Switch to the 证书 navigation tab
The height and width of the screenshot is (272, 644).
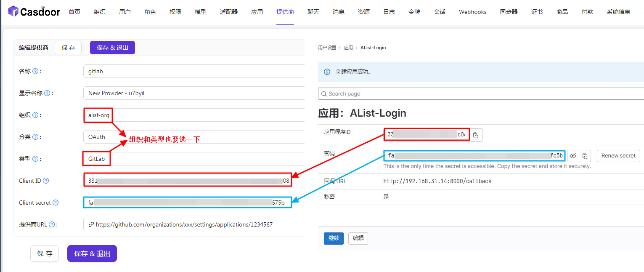pyautogui.click(x=537, y=12)
